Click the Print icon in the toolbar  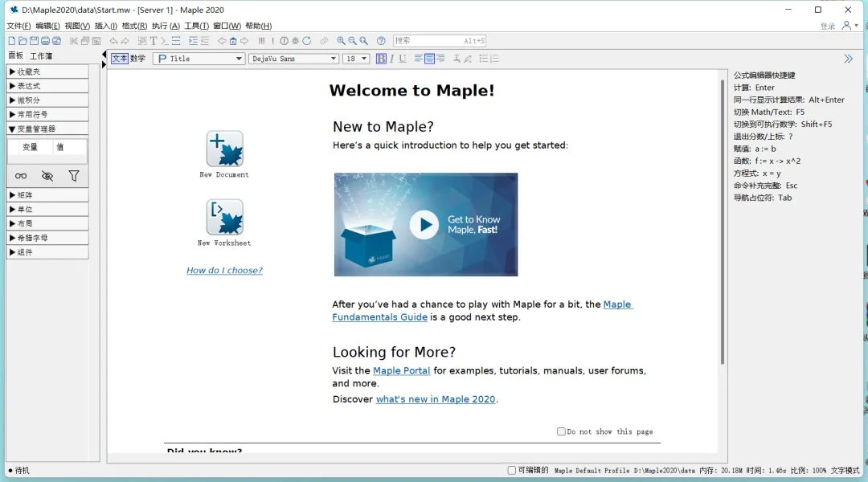[45, 41]
